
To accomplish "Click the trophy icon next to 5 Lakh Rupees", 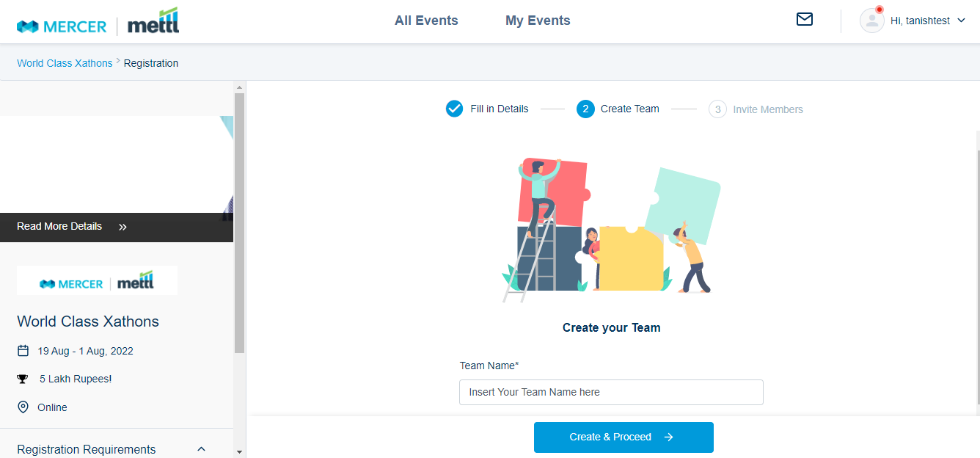I will click(x=23, y=379).
